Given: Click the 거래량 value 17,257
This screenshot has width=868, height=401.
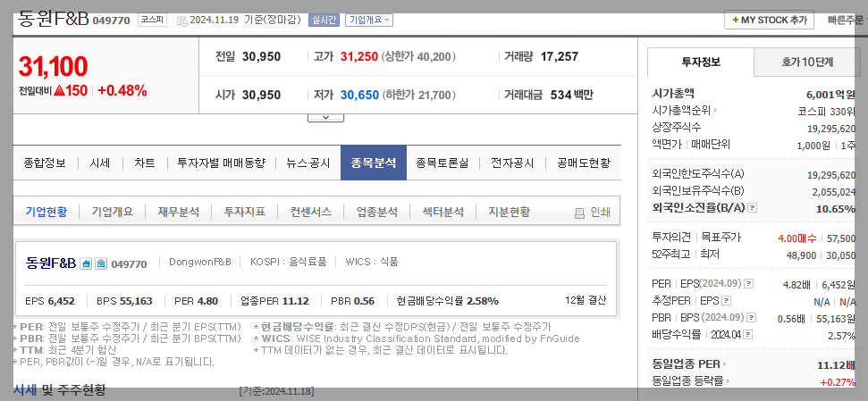Looking at the screenshot, I should pos(559,56).
